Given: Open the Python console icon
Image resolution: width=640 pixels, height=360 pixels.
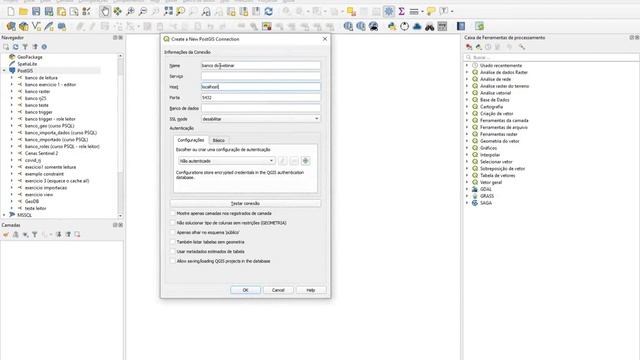Looking at the screenshot, I should tap(392, 27).
